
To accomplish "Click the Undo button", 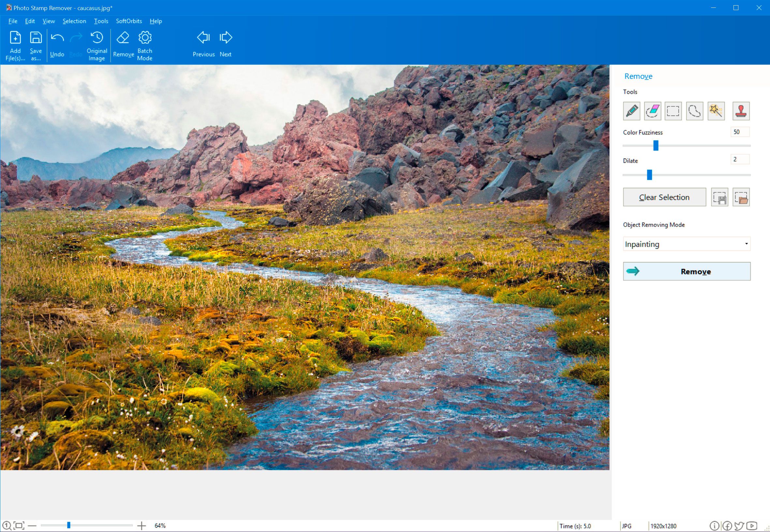I will click(x=56, y=45).
